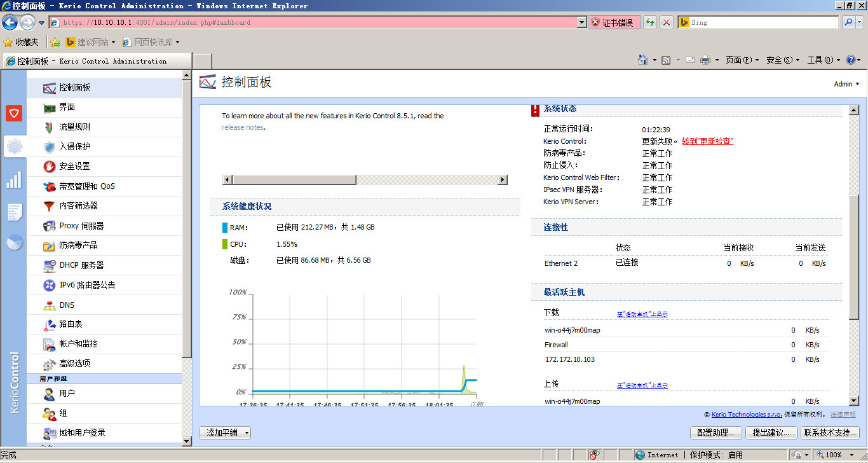The image size is (868, 463).
Task: Click 提出建议 button
Action: pos(770,432)
